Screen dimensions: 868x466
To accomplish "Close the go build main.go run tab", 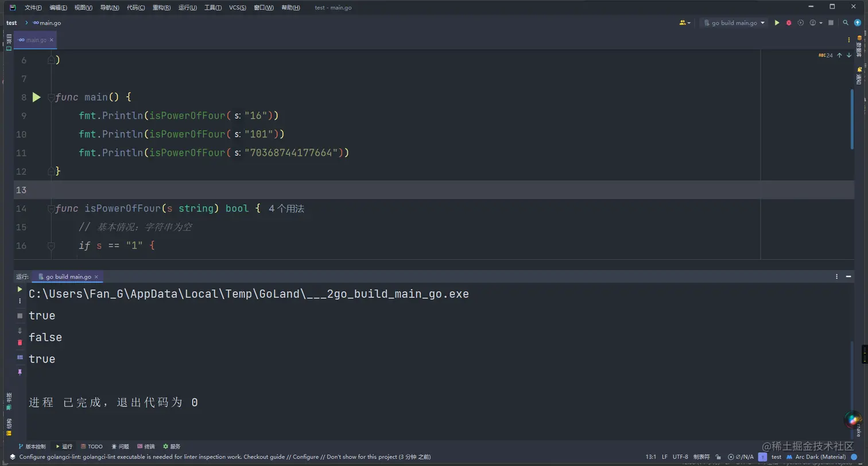I will coord(96,276).
